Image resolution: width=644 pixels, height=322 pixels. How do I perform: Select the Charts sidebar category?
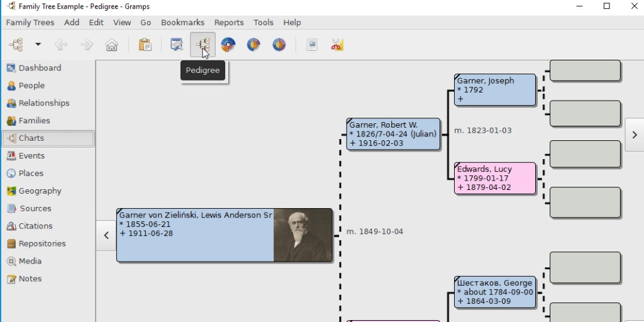click(48, 138)
